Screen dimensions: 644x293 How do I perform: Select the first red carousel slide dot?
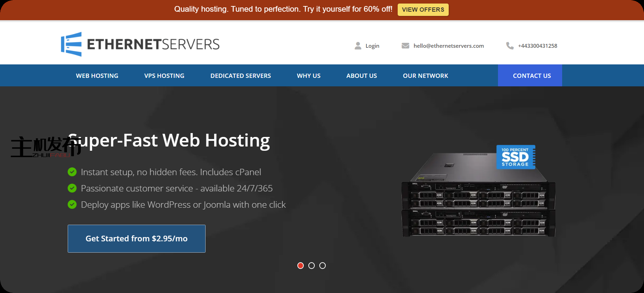click(301, 265)
